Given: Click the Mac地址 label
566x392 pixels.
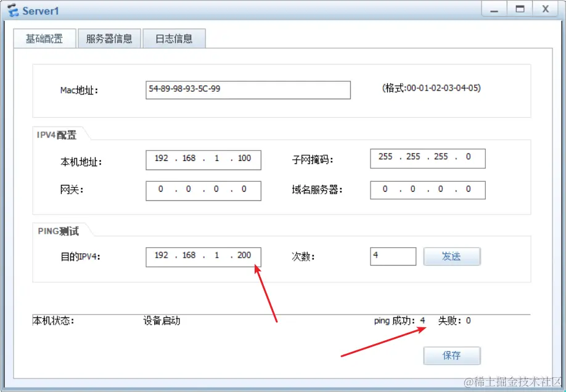Looking at the screenshot, I should (79, 90).
